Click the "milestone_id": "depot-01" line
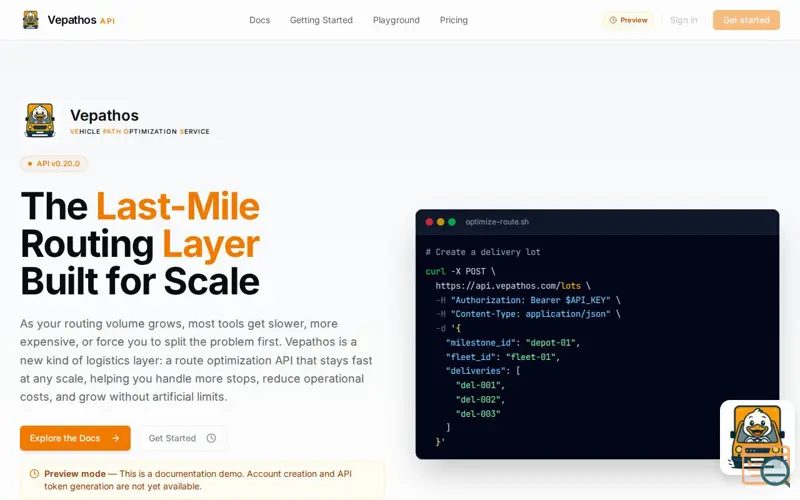Screen dimensions: 800x500 point(513,342)
